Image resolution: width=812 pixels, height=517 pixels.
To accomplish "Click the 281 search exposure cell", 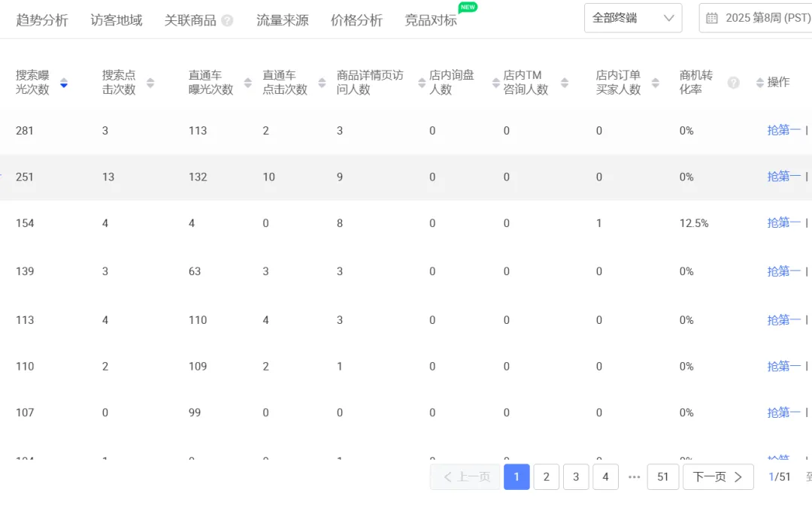I will tap(24, 131).
